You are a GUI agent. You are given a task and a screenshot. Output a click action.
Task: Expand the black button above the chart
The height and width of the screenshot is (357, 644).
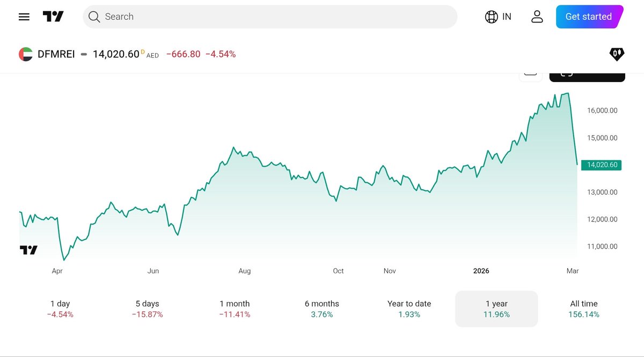point(587,75)
